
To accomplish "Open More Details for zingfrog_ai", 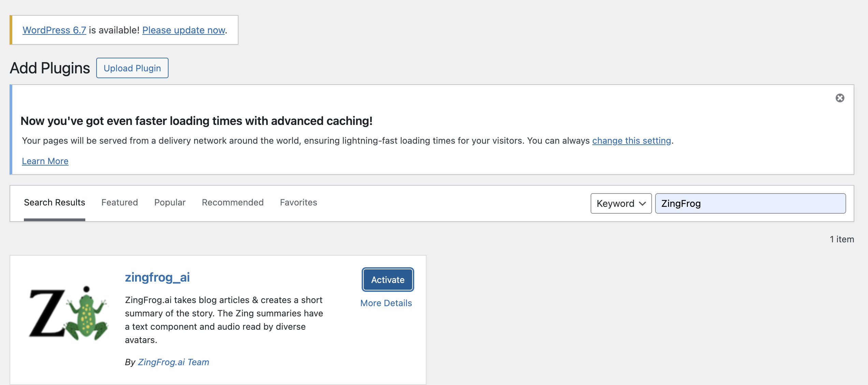I will click(x=386, y=303).
